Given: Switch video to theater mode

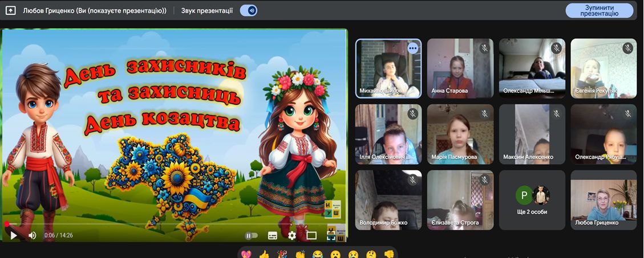Looking at the screenshot, I should pos(311,235).
